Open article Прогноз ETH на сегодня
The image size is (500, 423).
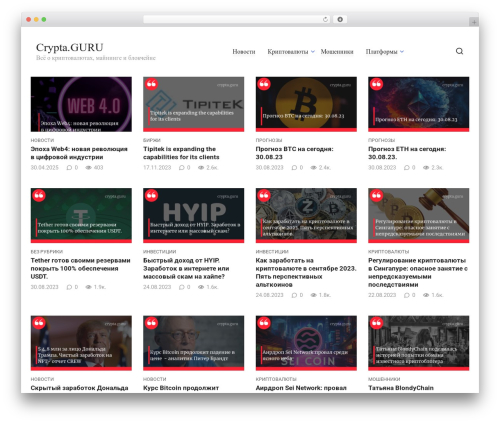[407, 153]
